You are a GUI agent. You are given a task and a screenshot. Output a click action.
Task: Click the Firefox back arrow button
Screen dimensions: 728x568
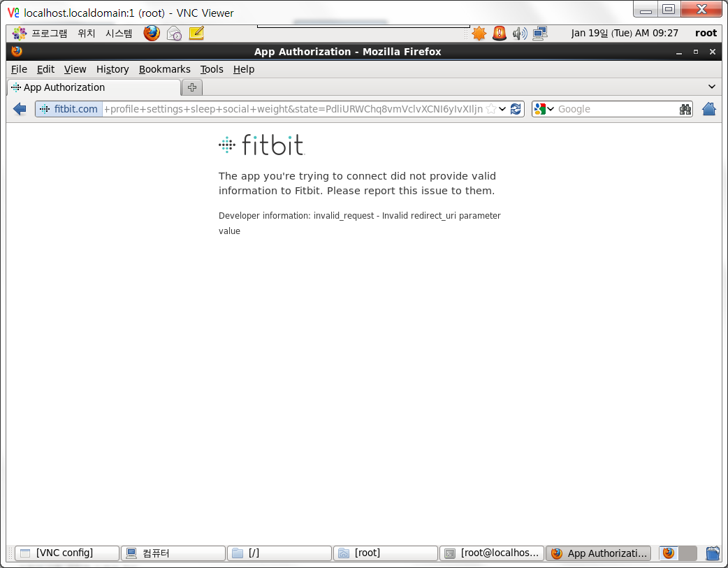pyautogui.click(x=20, y=109)
